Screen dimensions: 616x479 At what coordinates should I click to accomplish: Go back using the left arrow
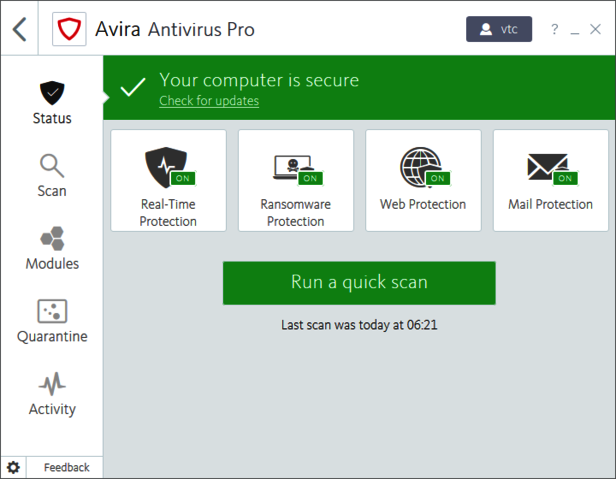20,29
